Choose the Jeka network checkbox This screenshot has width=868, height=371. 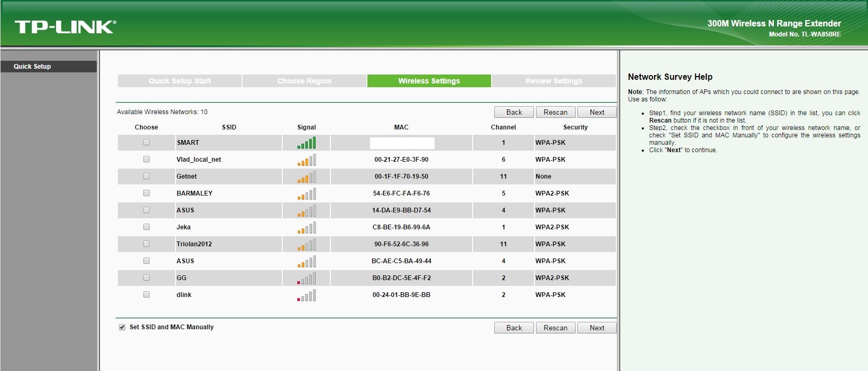tap(146, 227)
